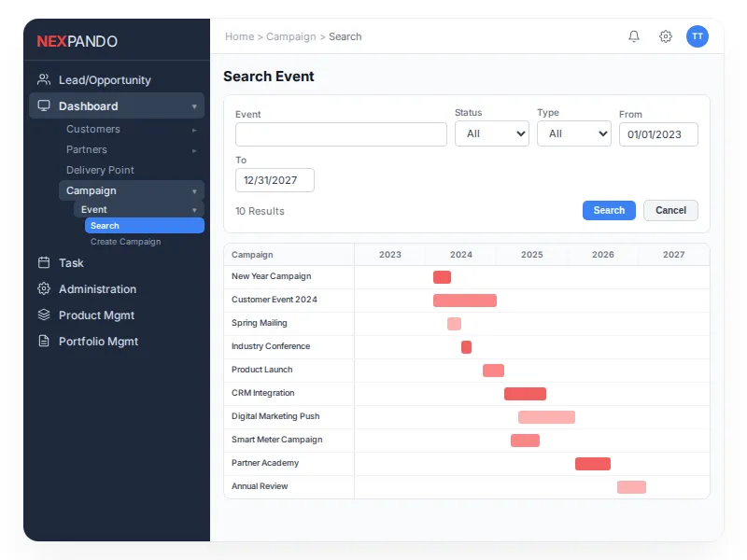Select the Product Launch timeline bar
This screenshot has width=747, height=560.
tap(494, 371)
